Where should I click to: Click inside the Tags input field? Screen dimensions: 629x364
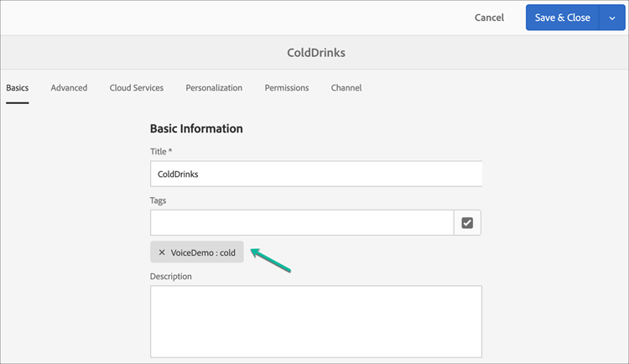click(x=302, y=223)
